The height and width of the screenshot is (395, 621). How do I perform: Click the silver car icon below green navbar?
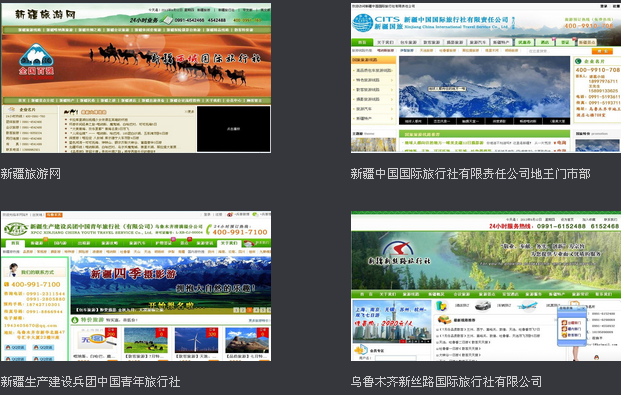pyautogui.click(x=482, y=305)
